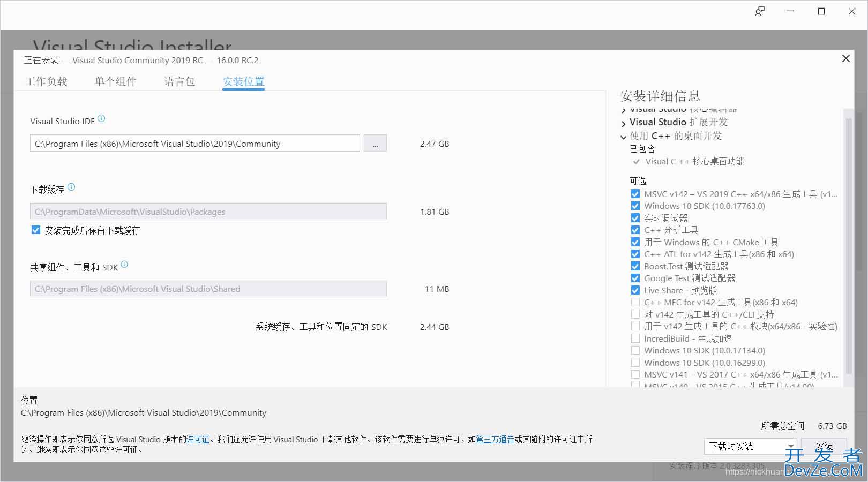Screen dimensions: 868x482
Task: Click the 安装详细信息 heading
Action: coord(660,96)
